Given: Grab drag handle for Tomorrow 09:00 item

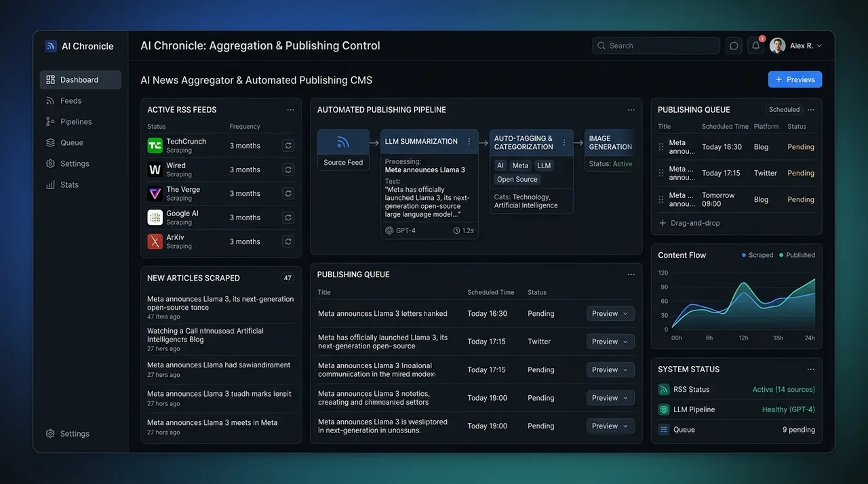Looking at the screenshot, I should coord(661,199).
